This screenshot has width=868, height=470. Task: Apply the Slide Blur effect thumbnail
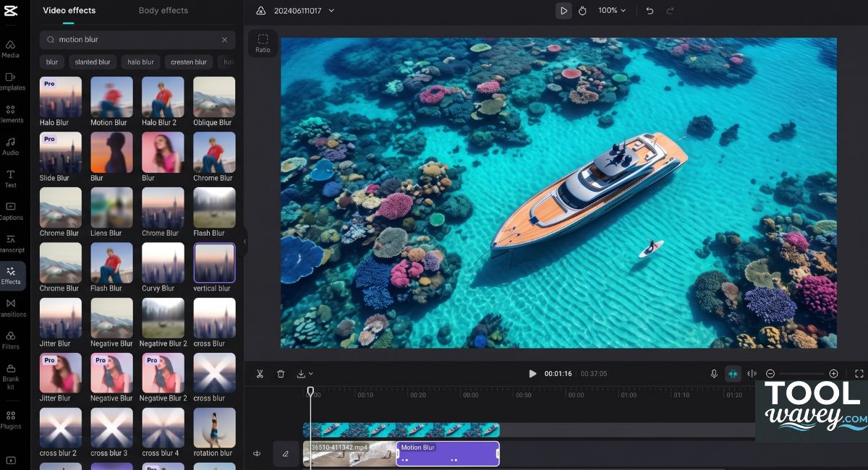[x=61, y=153]
